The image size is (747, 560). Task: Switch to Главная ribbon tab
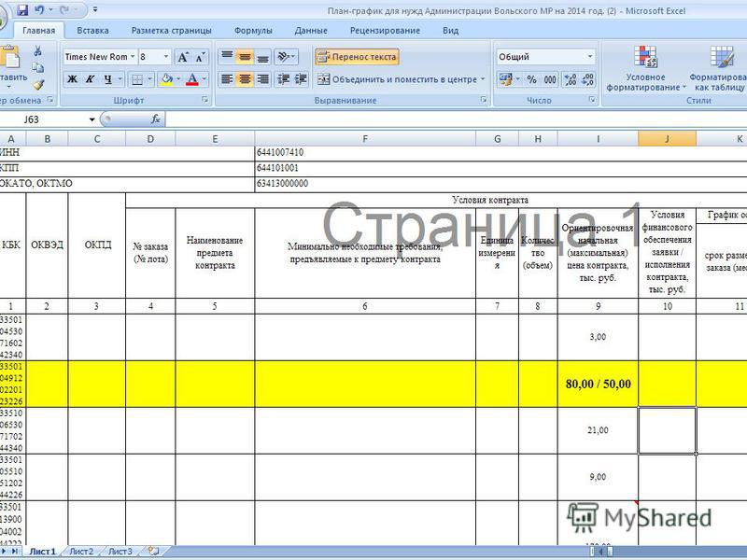38,31
